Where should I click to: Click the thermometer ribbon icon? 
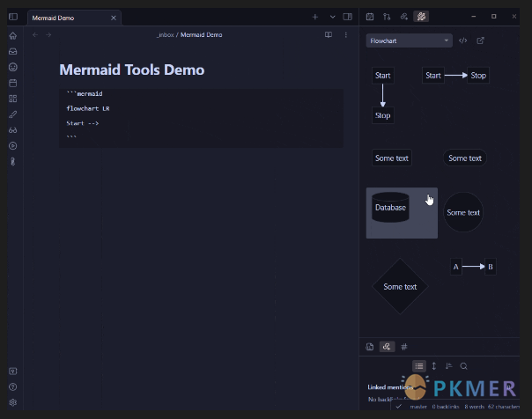pyautogui.click(x=13, y=162)
